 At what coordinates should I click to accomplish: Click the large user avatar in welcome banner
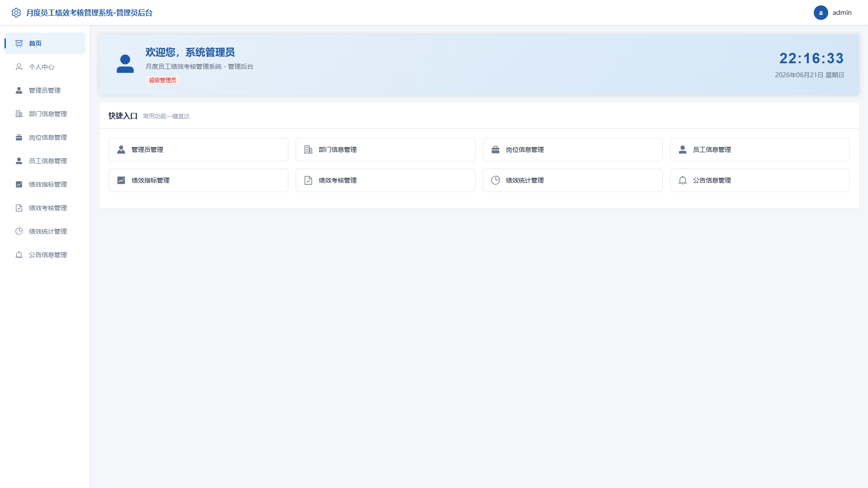[125, 64]
